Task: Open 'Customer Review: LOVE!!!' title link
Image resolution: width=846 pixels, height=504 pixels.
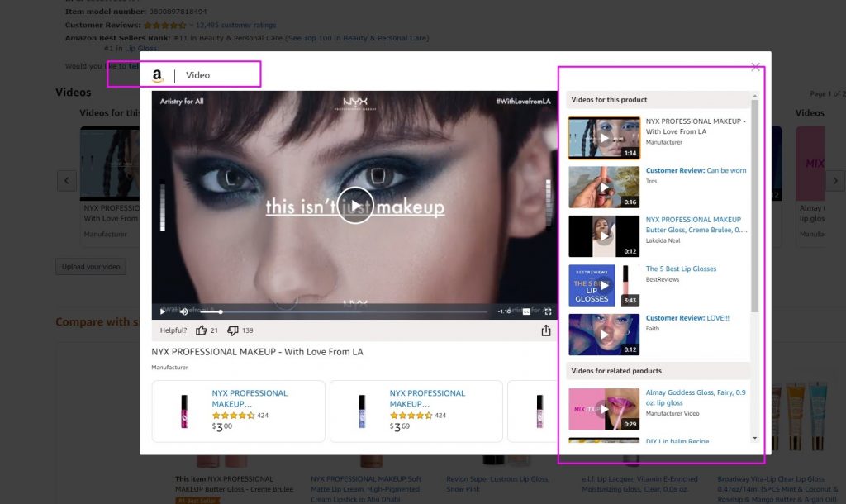Action: click(687, 318)
